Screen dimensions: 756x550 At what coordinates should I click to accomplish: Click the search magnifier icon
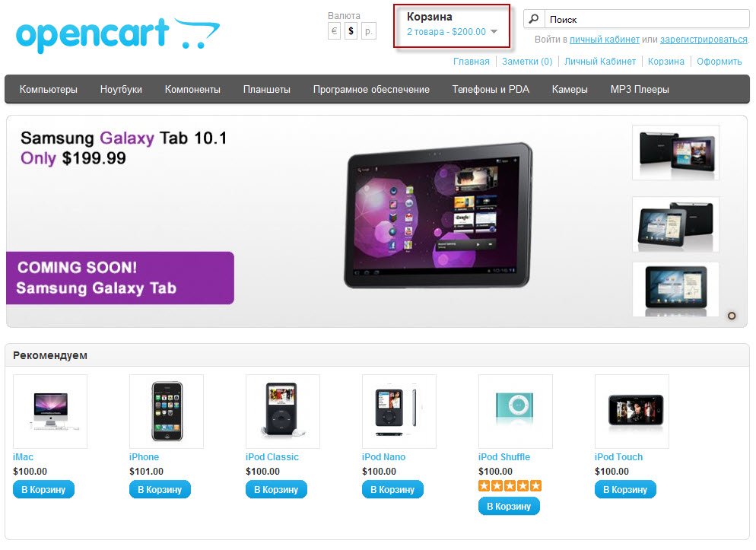pyautogui.click(x=534, y=19)
